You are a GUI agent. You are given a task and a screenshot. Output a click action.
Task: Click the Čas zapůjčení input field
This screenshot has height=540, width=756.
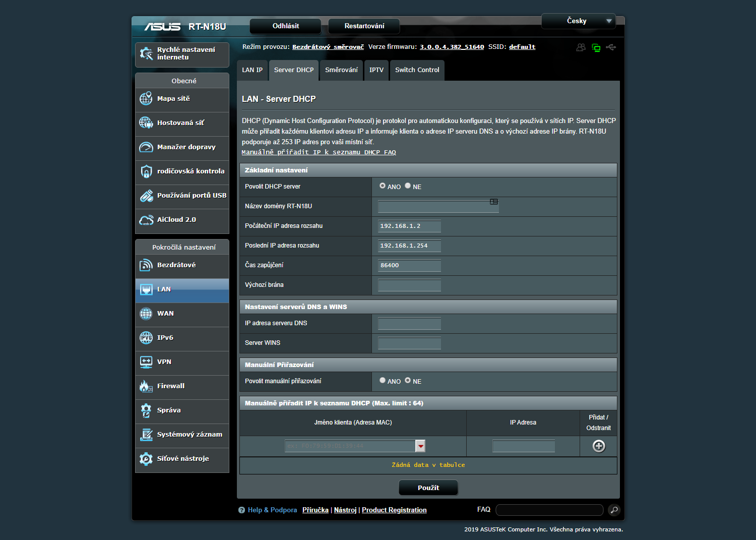pyautogui.click(x=409, y=265)
